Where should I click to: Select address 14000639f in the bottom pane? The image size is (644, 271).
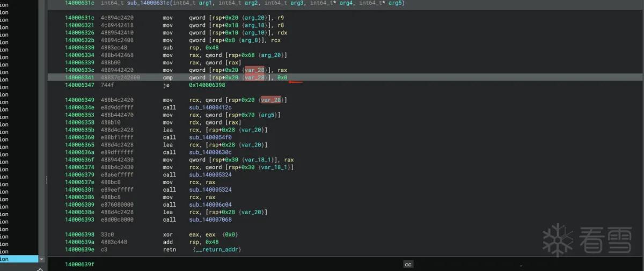pyautogui.click(x=79, y=265)
